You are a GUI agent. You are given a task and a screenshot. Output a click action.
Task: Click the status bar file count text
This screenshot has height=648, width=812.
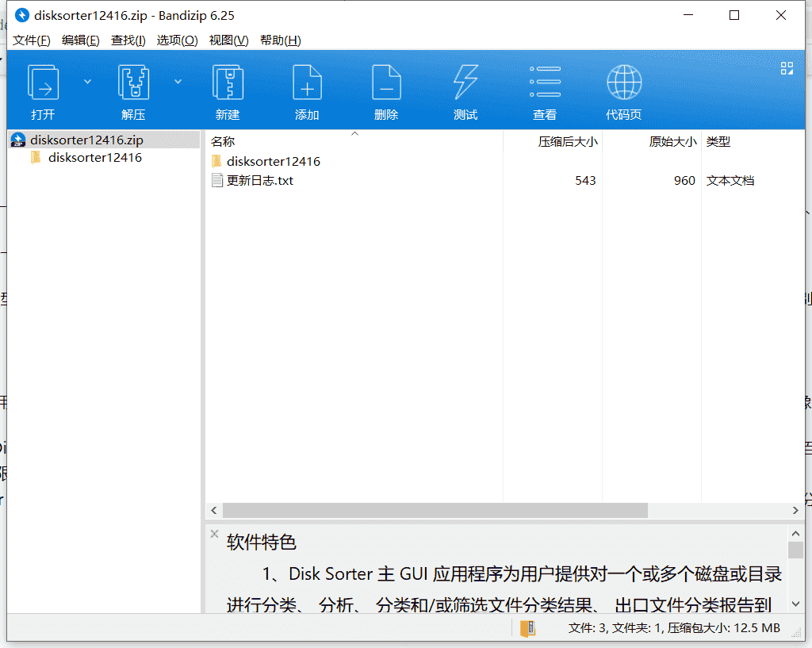[x=674, y=628]
